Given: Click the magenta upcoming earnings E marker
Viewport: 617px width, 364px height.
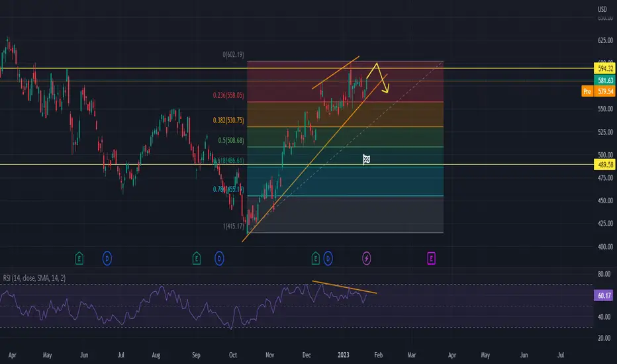Looking at the screenshot, I should 431,259.
